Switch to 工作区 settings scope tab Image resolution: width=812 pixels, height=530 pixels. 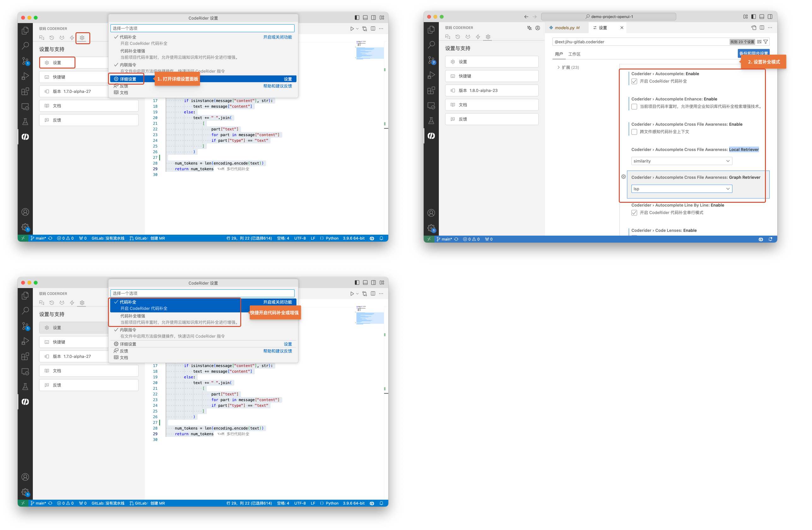click(x=574, y=54)
